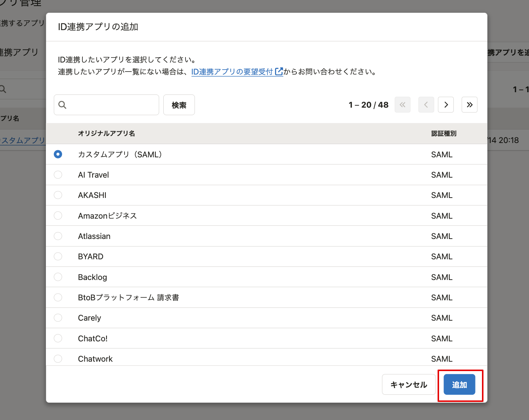Click the first page double-arrow icon
529x420 pixels.
point(402,105)
